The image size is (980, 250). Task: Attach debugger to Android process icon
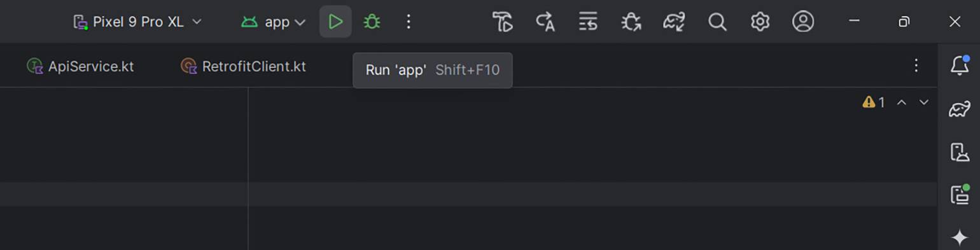pyautogui.click(x=631, y=22)
